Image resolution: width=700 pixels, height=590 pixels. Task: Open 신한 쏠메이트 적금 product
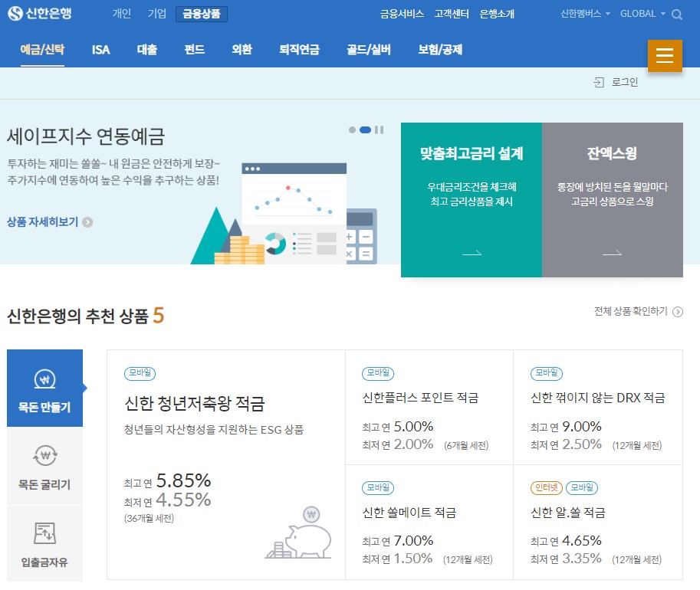[409, 513]
